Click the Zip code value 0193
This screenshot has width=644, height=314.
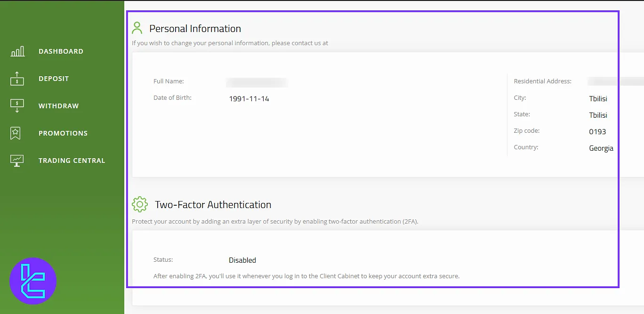click(x=597, y=132)
